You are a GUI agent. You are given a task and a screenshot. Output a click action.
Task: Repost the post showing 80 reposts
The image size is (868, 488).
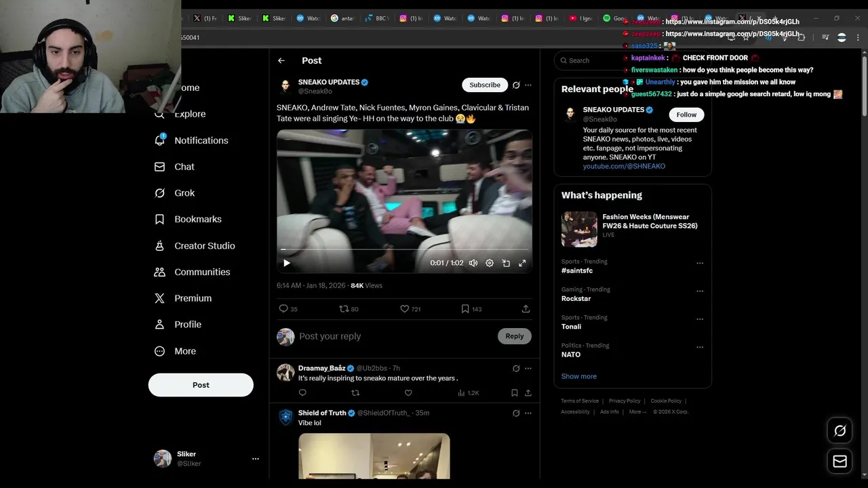(349, 309)
